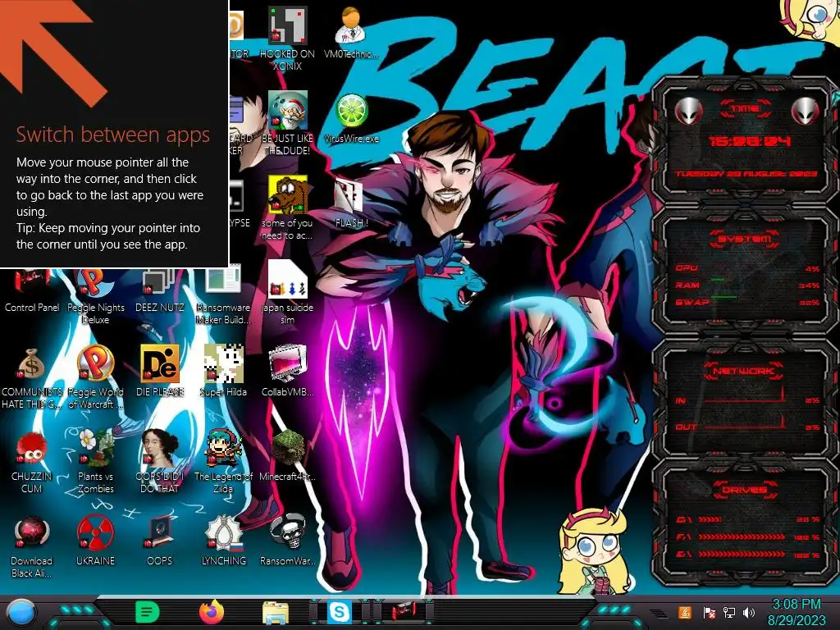This screenshot has width=840, height=630.
Task: Launch Firefox from the taskbar
Action: pos(212,612)
